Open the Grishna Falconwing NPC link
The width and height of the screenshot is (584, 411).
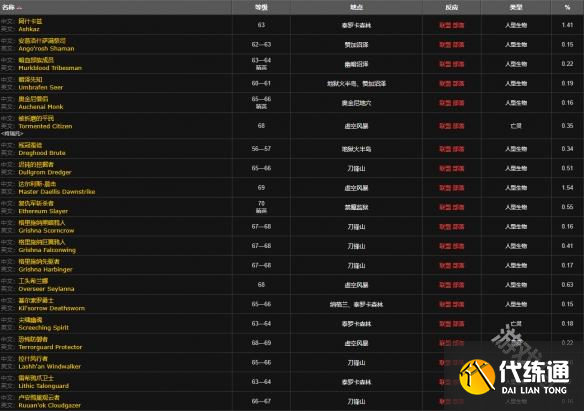click(x=47, y=250)
